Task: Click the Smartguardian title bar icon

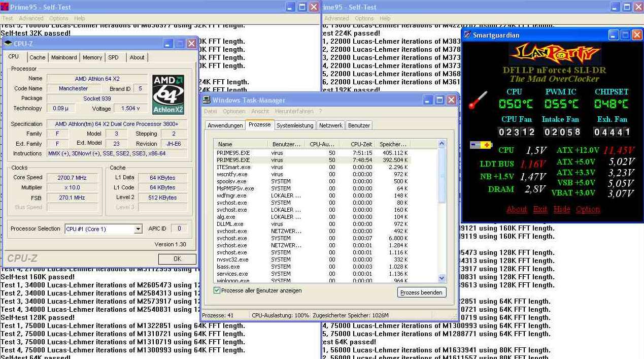Action: (x=467, y=35)
